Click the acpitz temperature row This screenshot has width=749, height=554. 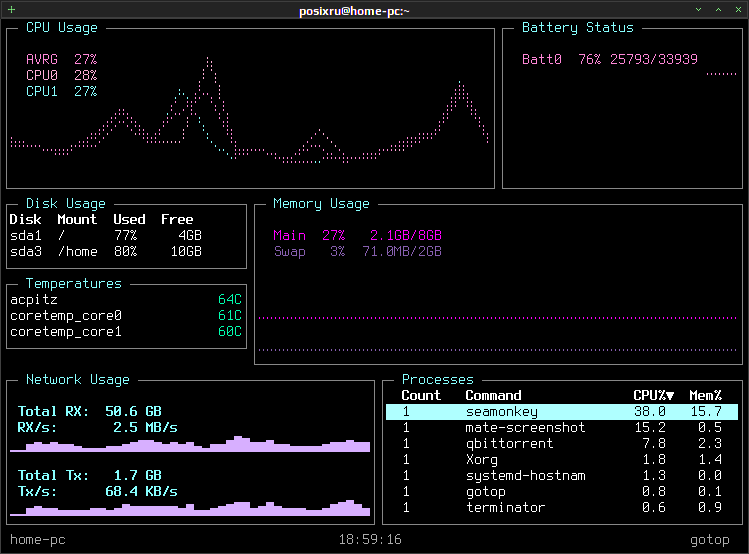(x=126, y=300)
